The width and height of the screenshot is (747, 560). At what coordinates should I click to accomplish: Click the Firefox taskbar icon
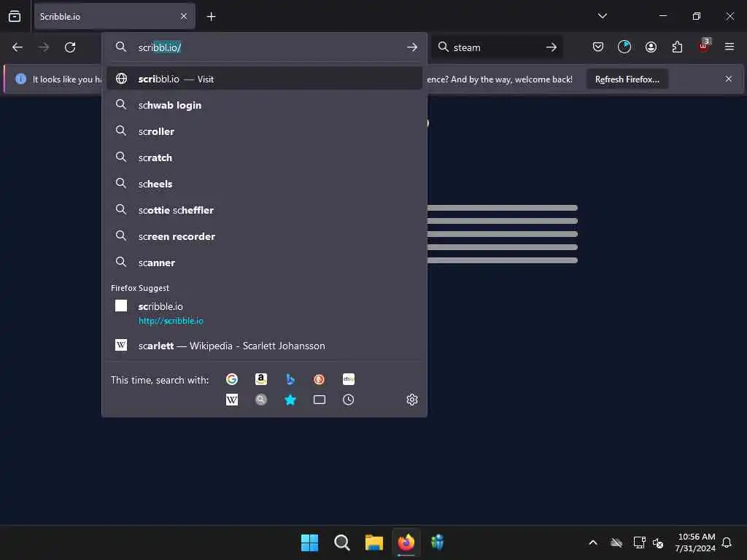point(406,542)
